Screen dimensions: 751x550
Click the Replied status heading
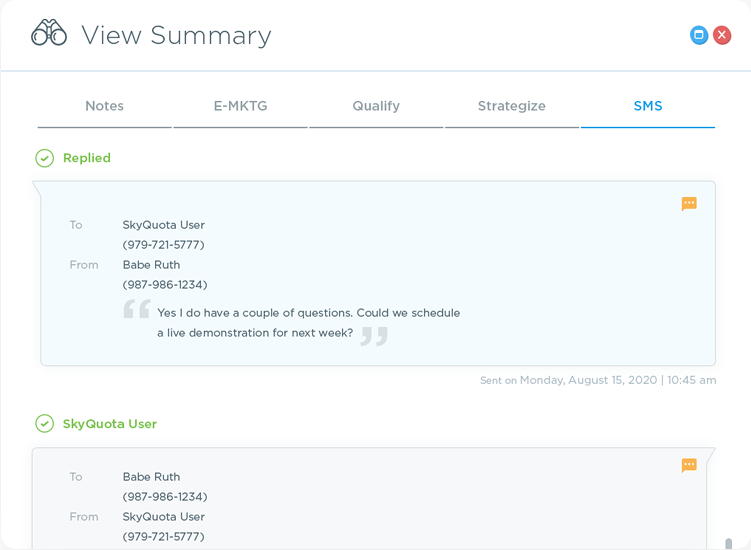pyautogui.click(x=87, y=158)
